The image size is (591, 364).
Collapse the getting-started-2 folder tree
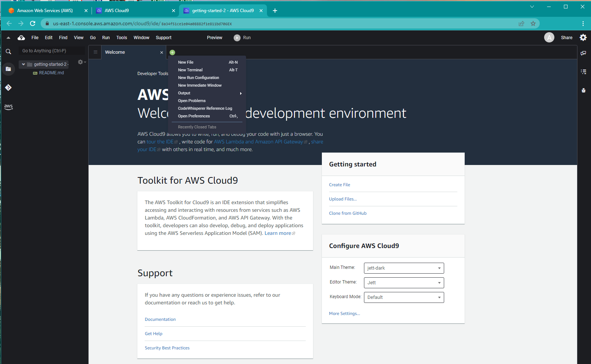pos(23,64)
